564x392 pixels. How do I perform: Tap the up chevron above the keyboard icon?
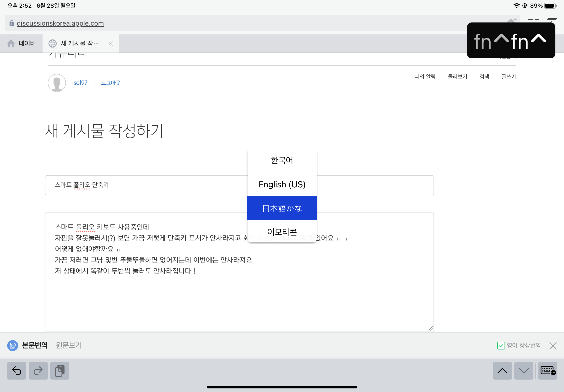click(502, 371)
